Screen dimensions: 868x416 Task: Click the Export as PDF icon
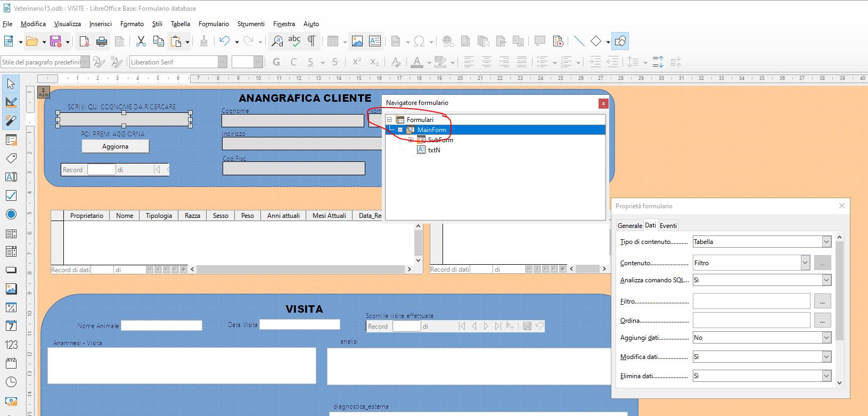pyautogui.click(x=84, y=41)
